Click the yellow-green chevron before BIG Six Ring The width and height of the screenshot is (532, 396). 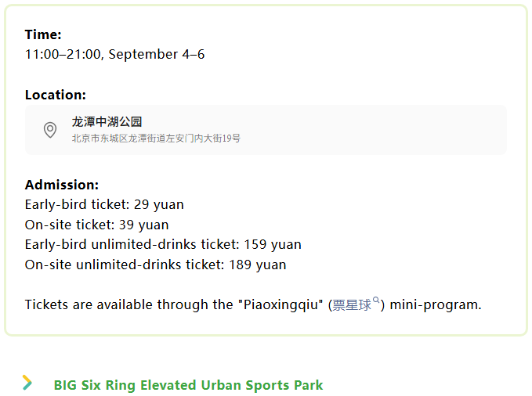point(27,383)
